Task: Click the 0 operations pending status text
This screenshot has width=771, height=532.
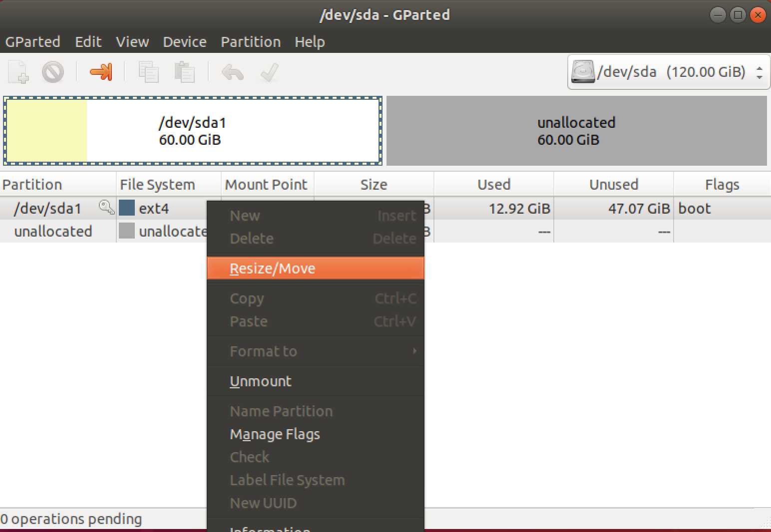Action: point(71,519)
